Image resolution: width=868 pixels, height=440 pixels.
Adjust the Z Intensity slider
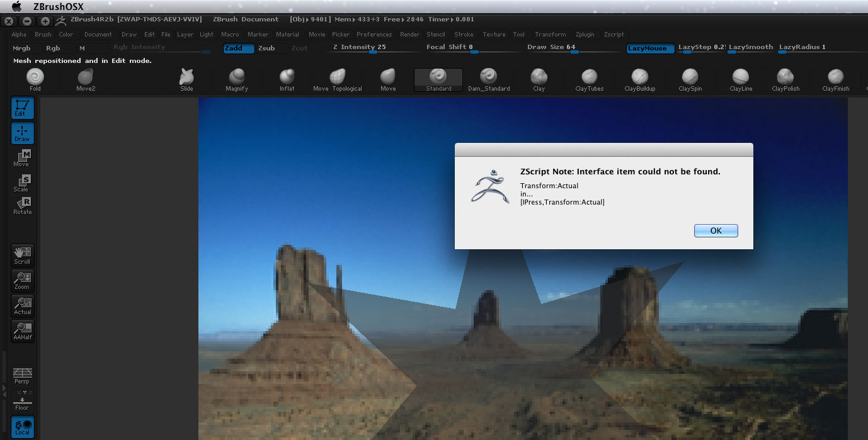373,48
